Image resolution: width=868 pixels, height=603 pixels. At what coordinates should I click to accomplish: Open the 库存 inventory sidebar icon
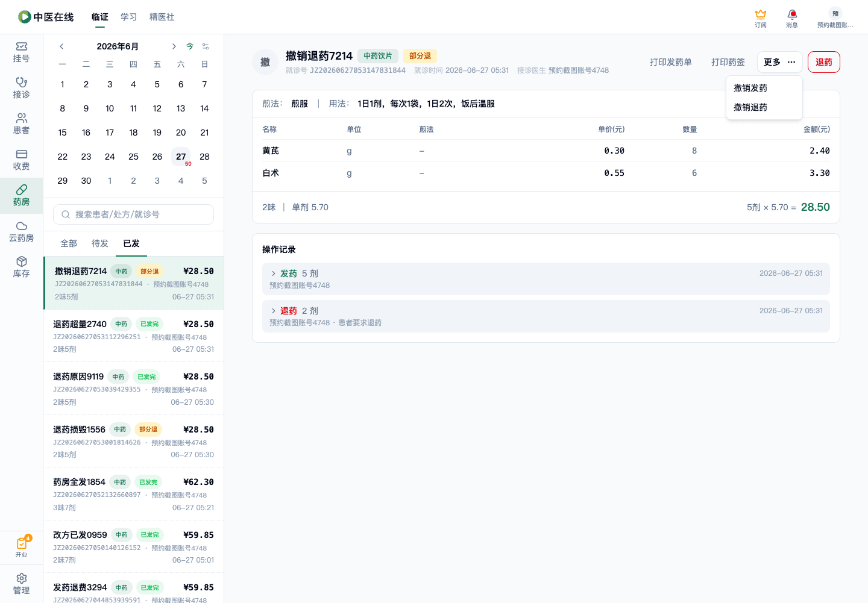point(21,267)
